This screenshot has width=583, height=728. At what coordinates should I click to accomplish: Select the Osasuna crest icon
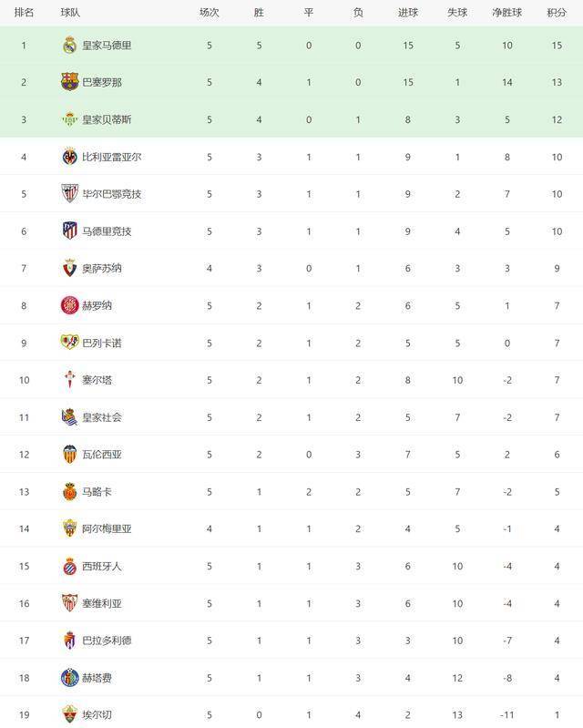click(x=69, y=268)
